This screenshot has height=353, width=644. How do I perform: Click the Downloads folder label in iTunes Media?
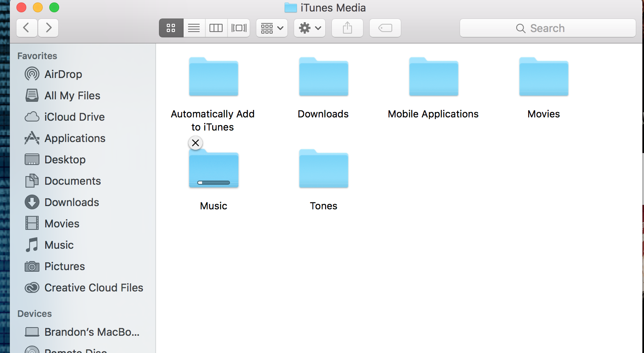pos(323,114)
